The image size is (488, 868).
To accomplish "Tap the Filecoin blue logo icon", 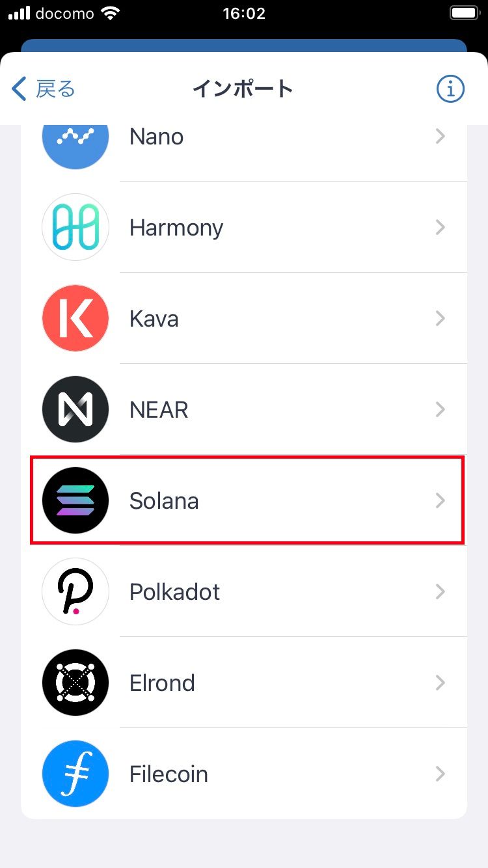I will 75,774.
